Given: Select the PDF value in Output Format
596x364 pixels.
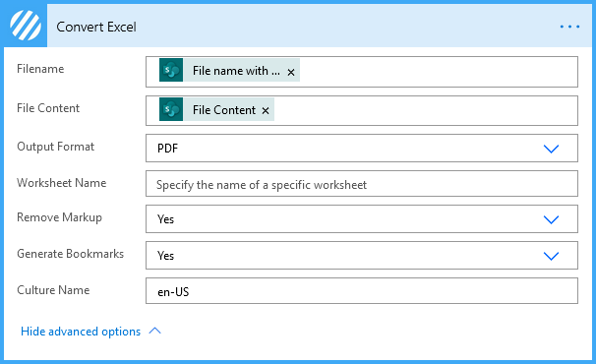Looking at the screenshot, I should coord(167,149).
